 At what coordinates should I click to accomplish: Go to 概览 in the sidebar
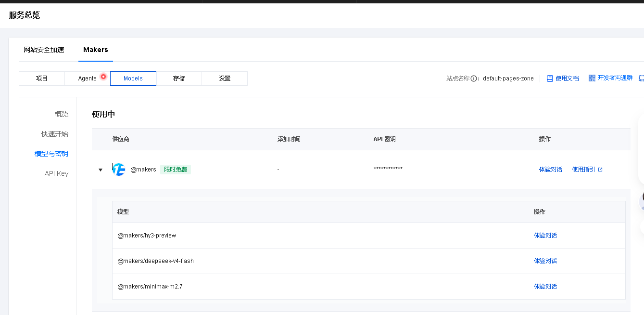click(x=62, y=114)
